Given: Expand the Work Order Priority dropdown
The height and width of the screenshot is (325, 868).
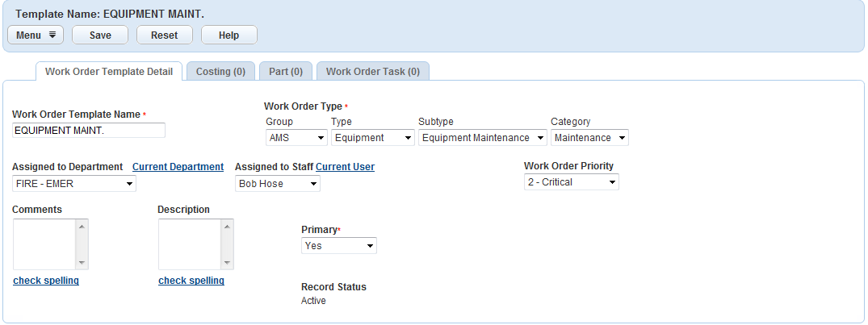Looking at the screenshot, I should [x=571, y=182].
